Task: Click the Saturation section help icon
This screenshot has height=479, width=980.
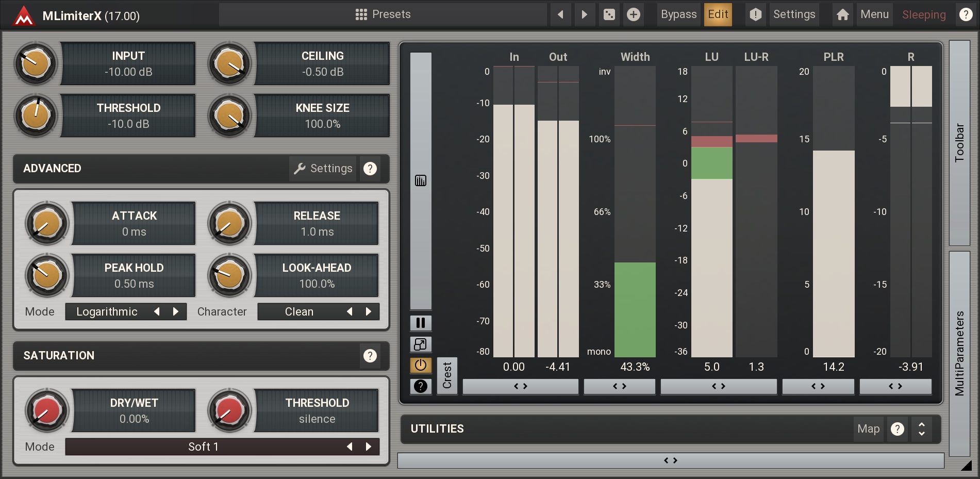Action: (x=370, y=356)
